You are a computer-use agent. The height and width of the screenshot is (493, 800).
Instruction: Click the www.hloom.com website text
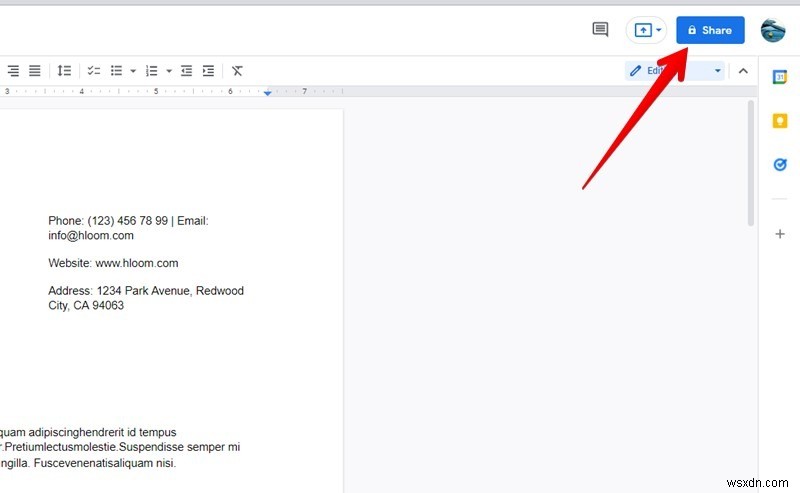click(137, 263)
